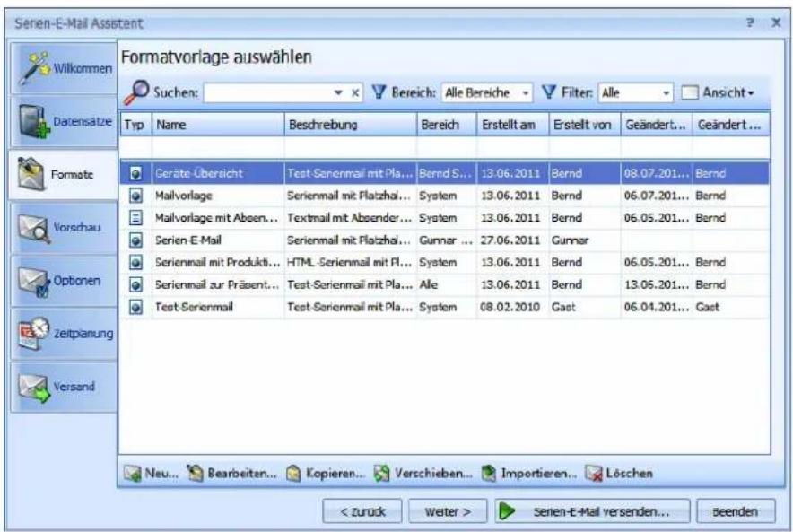Click Löschen to delete the template
The image size is (793, 532).
(x=618, y=474)
